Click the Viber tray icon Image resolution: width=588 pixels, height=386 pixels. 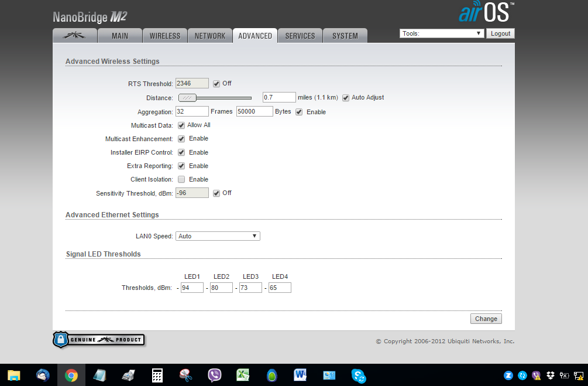coord(537,375)
